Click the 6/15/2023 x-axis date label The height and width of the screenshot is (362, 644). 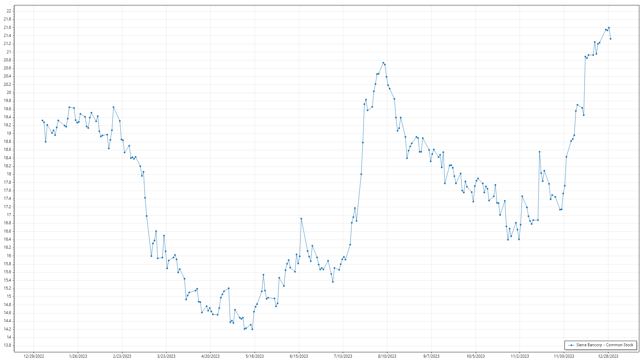(x=299, y=356)
